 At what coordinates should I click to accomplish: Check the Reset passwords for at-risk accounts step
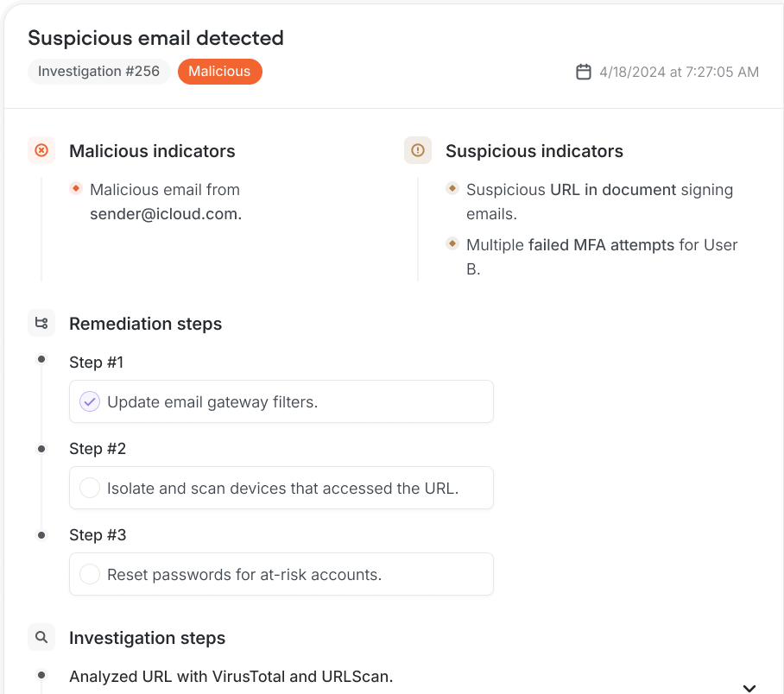(x=89, y=573)
